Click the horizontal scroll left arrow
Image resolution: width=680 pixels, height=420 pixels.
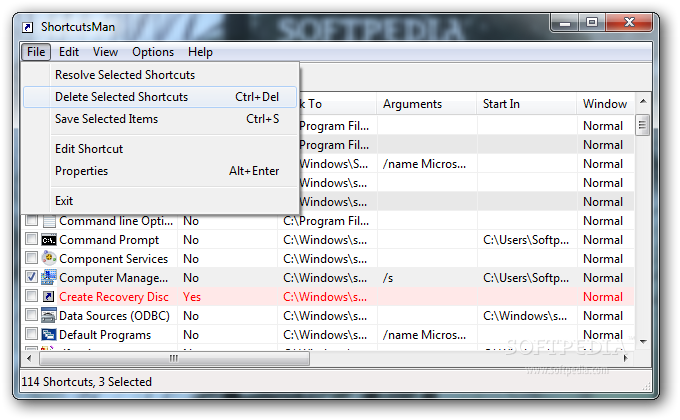point(29,358)
